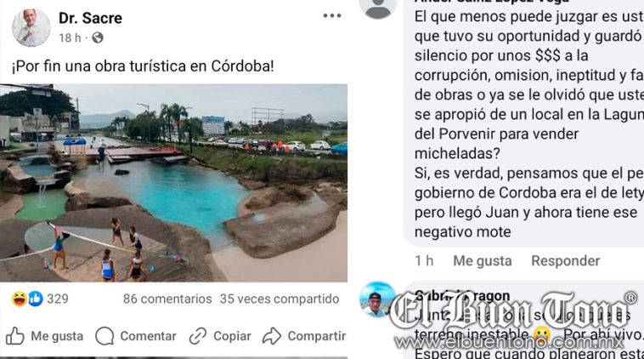The image size is (644, 359).
Task: Open the three-dot post options menu
Action: pos(332,15)
